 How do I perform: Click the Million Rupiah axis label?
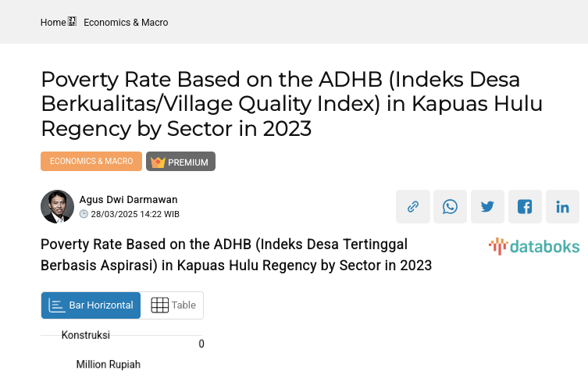pos(109,365)
